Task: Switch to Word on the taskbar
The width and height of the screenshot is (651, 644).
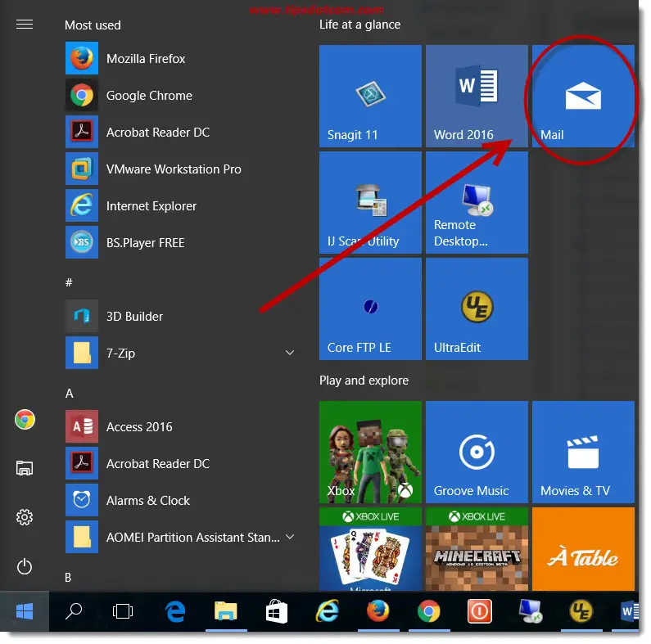Action: 630,611
